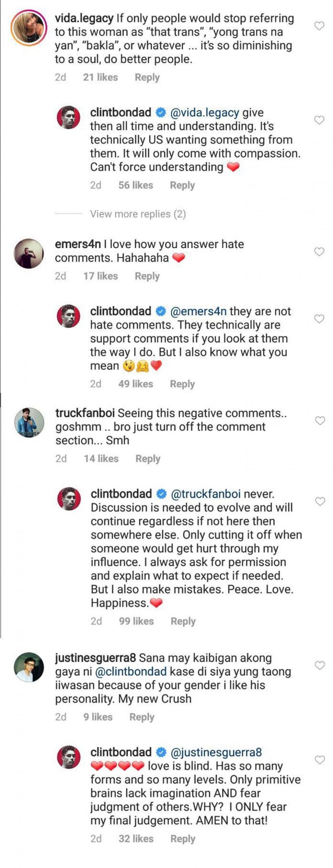View the 56 likes list

(135, 185)
